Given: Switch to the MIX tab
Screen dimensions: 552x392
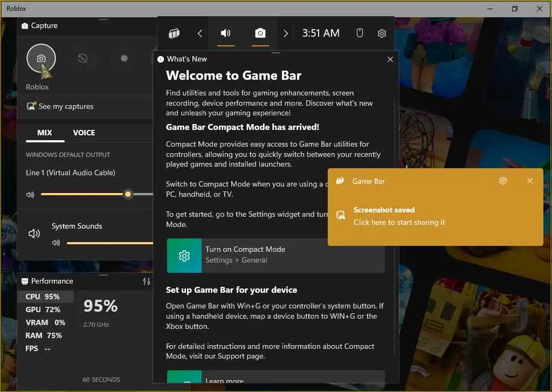Looking at the screenshot, I should click(x=45, y=133).
